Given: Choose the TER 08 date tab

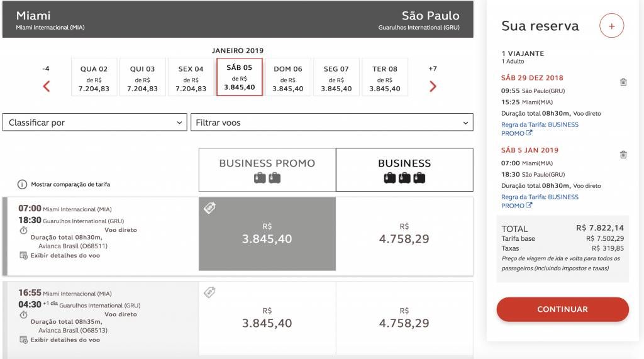Looking at the screenshot, I should click(x=385, y=77).
